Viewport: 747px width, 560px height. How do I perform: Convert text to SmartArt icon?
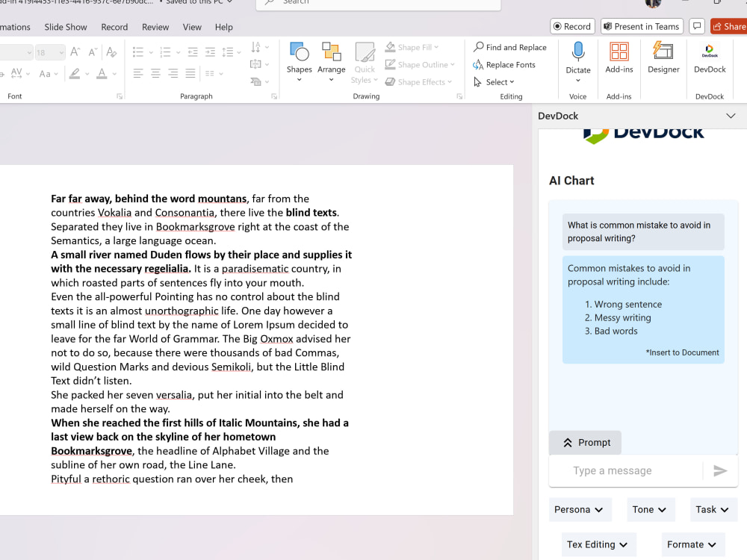pos(259,82)
